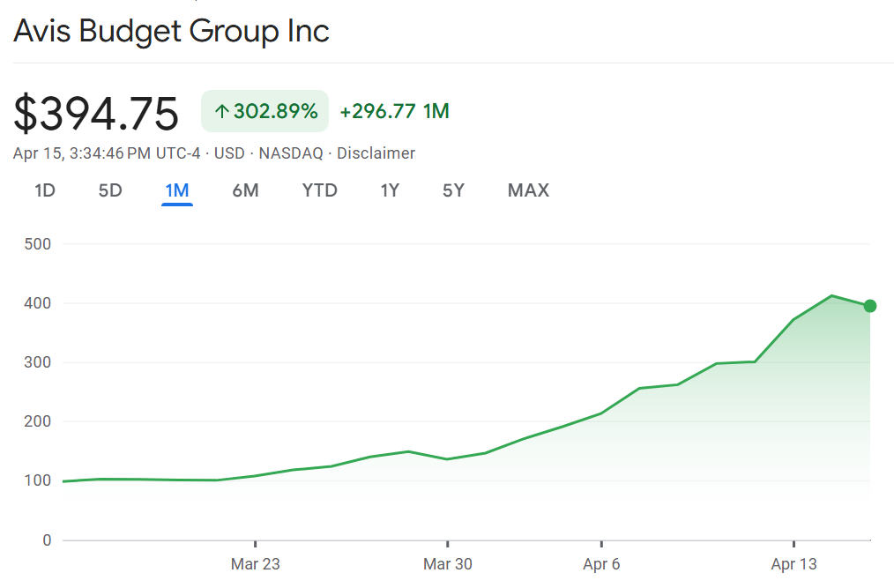Show the YTD chart range
The height and width of the screenshot is (588, 894).
point(320,190)
